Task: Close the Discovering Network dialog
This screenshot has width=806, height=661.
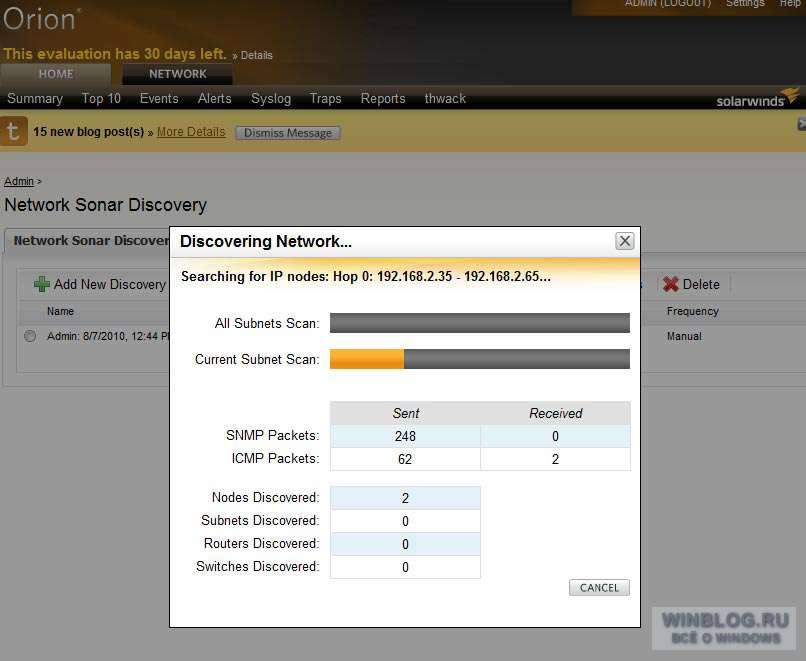Action: pos(625,241)
